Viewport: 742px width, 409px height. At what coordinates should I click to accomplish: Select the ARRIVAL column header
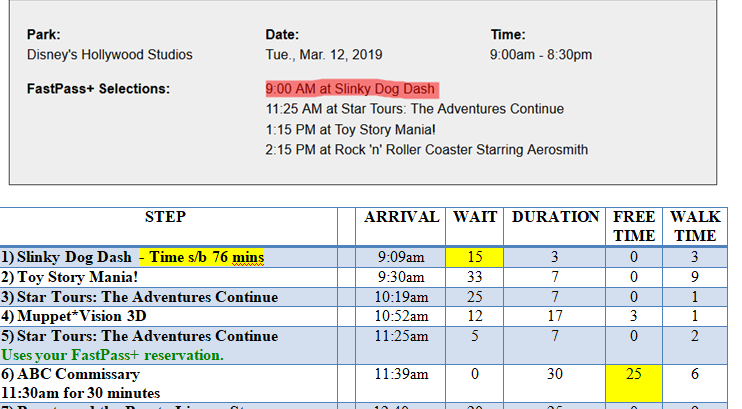coord(401,217)
